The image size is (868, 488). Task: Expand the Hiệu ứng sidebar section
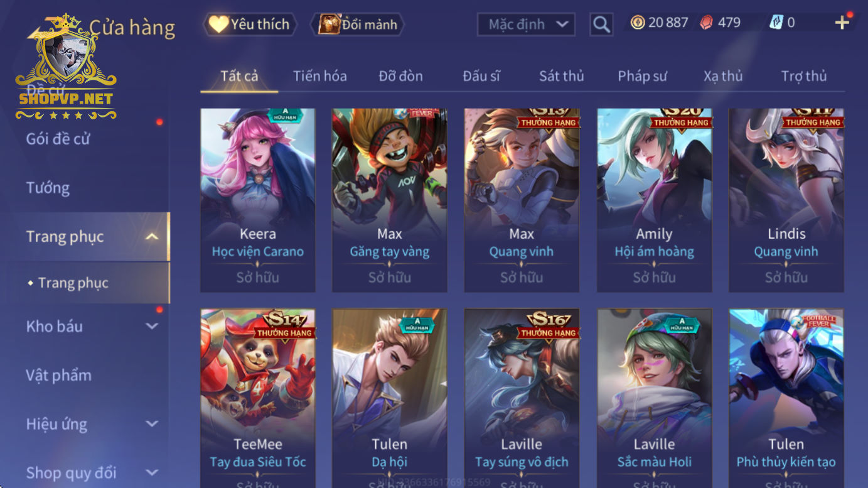(x=152, y=424)
